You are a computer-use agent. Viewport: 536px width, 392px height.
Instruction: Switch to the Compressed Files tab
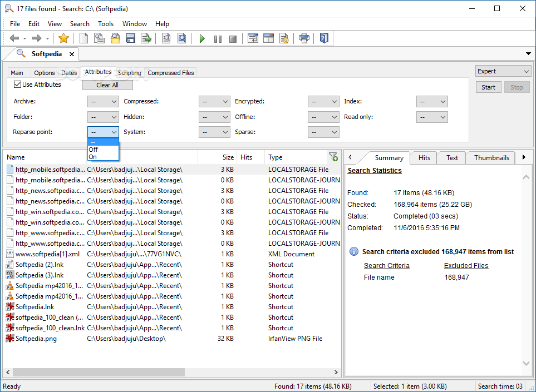171,73
